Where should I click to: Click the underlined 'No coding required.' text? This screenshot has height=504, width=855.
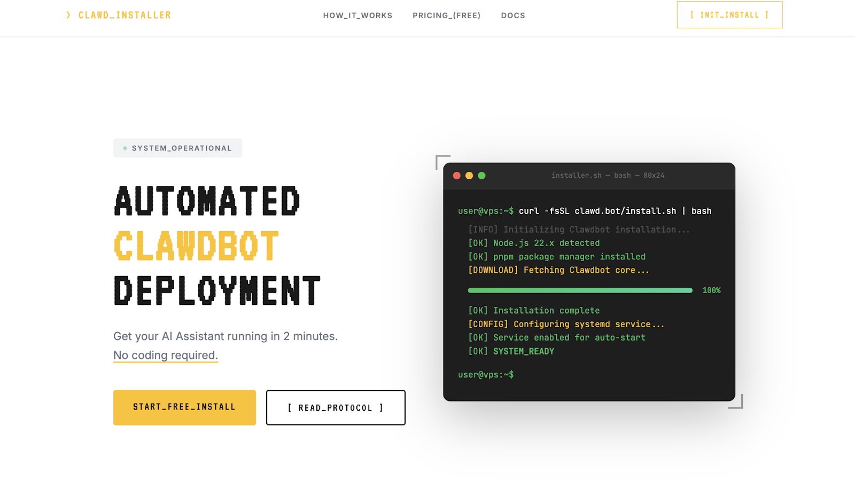(166, 355)
